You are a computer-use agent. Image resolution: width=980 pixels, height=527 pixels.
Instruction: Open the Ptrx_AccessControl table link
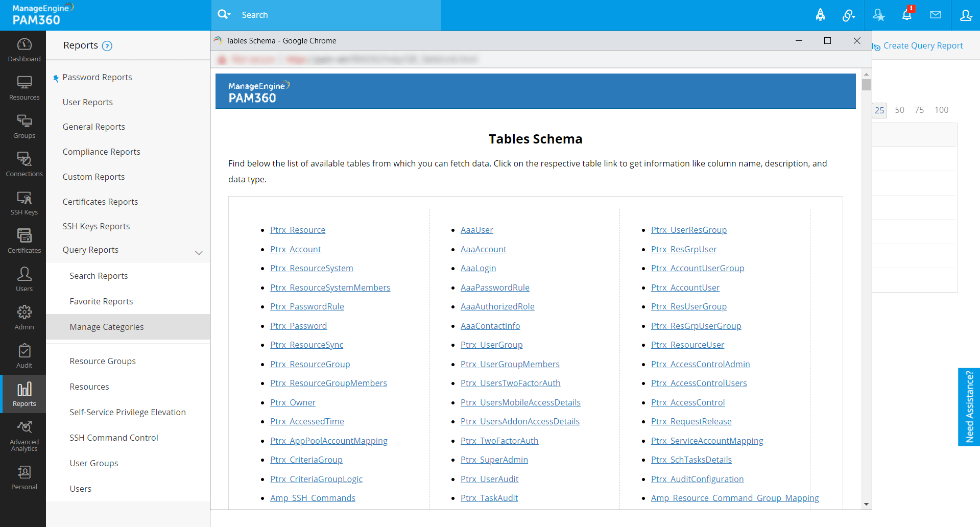pos(688,402)
